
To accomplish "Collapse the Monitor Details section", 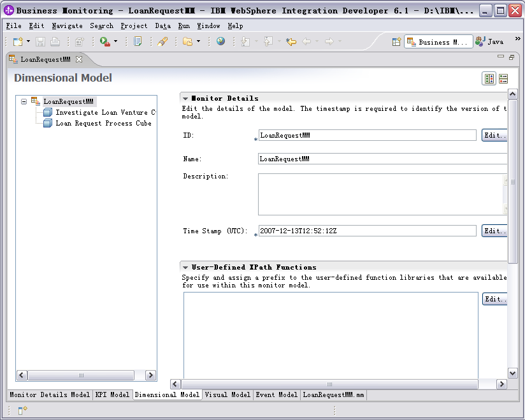I will [x=185, y=99].
